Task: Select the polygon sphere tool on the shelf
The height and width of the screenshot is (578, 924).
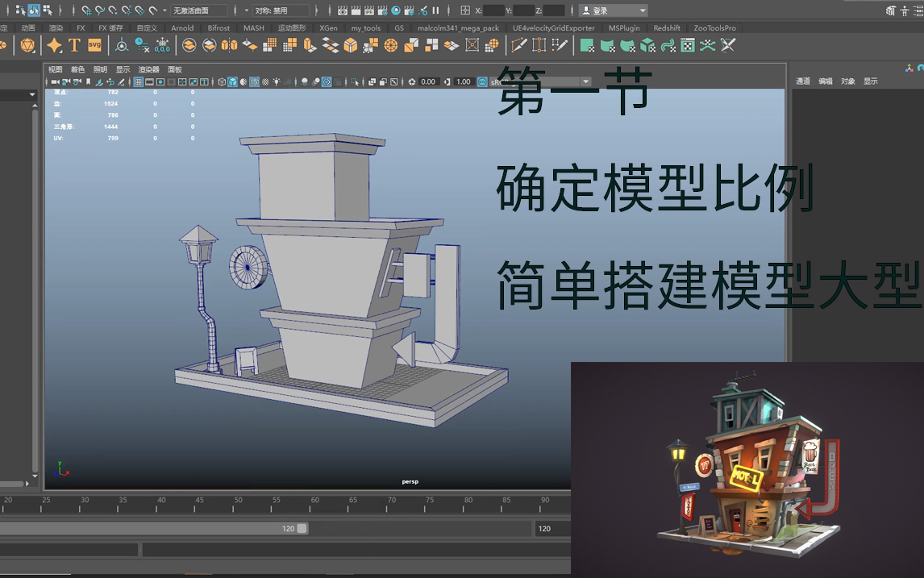Action: (x=27, y=46)
